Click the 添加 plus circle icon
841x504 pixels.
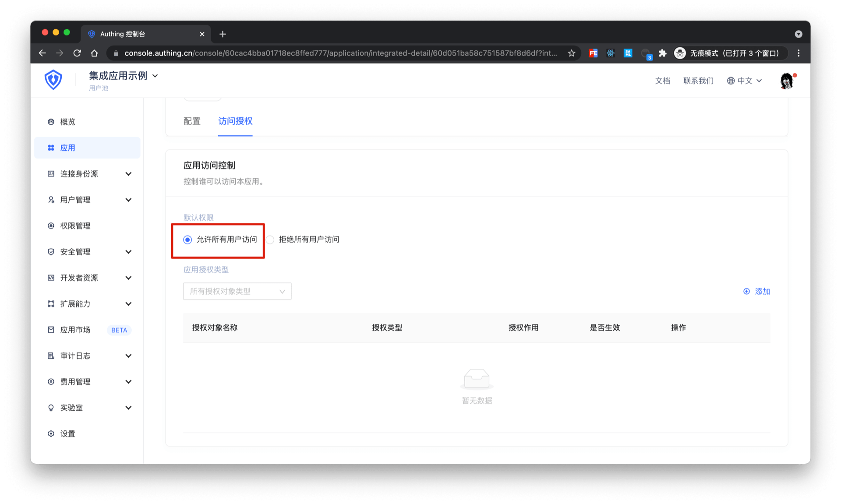(746, 291)
